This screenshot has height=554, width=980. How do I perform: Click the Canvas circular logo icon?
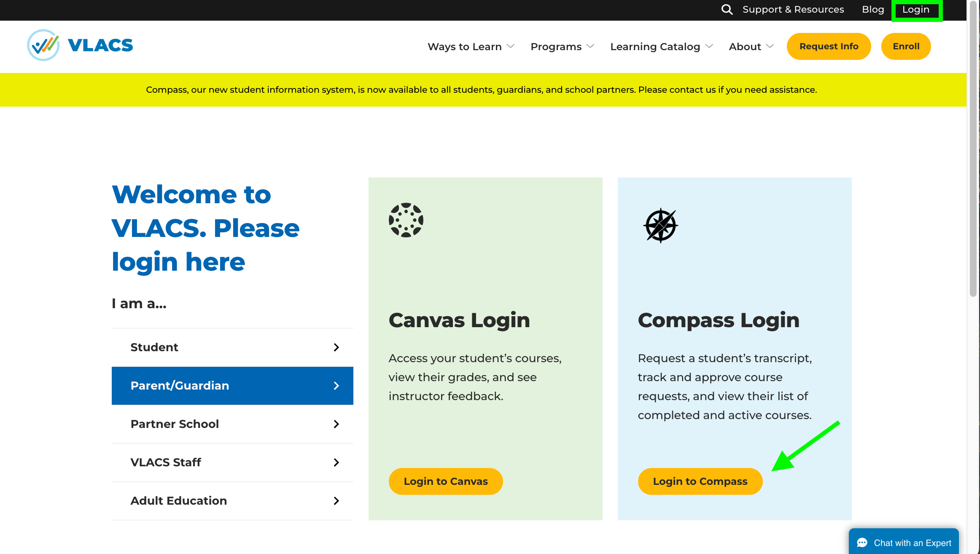406,220
